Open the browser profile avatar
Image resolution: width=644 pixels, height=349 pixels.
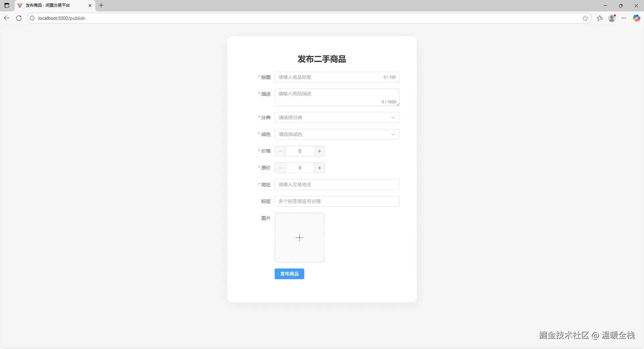pyautogui.click(x=612, y=18)
